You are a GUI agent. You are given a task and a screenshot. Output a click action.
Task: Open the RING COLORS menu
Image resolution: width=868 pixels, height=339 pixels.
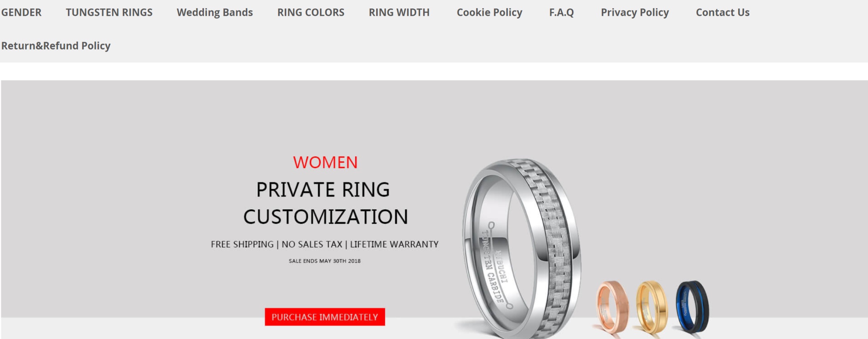click(x=311, y=13)
